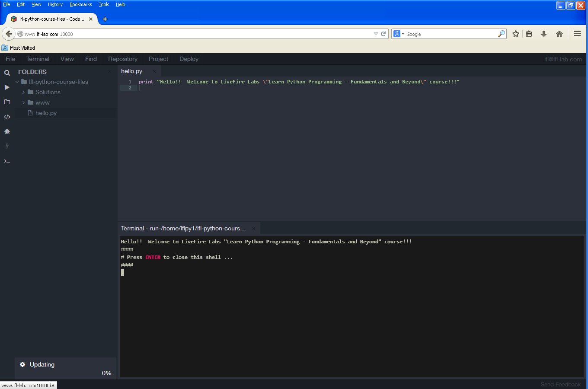Image resolution: width=588 pixels, height=389 pixels.
Task: Open the Deploy menu
Action: 189,59
